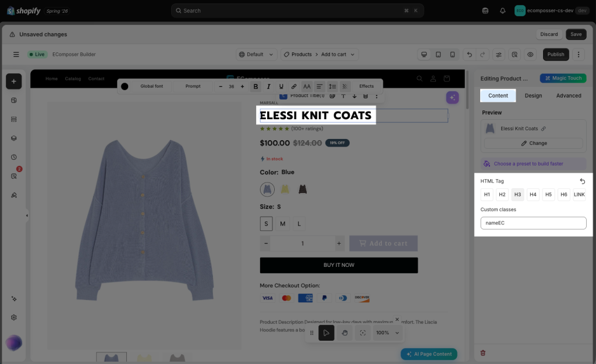Screen dimensions: 596x364
Task: Open the preview eye icon
Action: point(530,55)
